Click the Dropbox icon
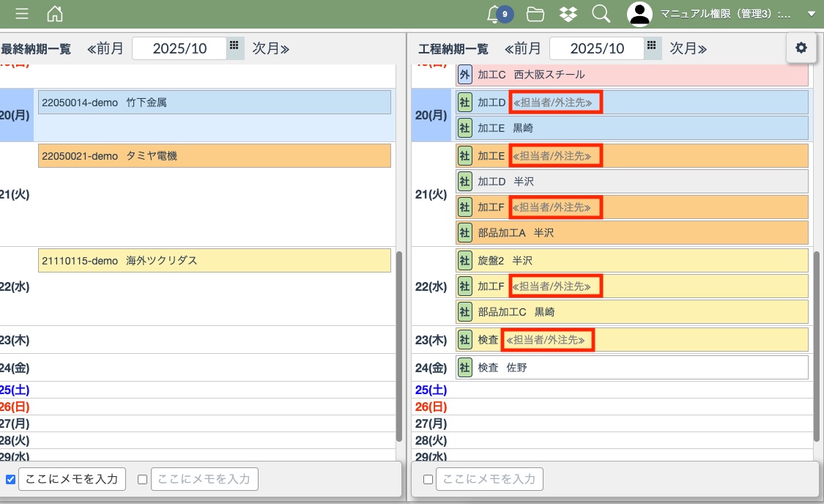The image size is (824, 504). [x=568, y=14]
